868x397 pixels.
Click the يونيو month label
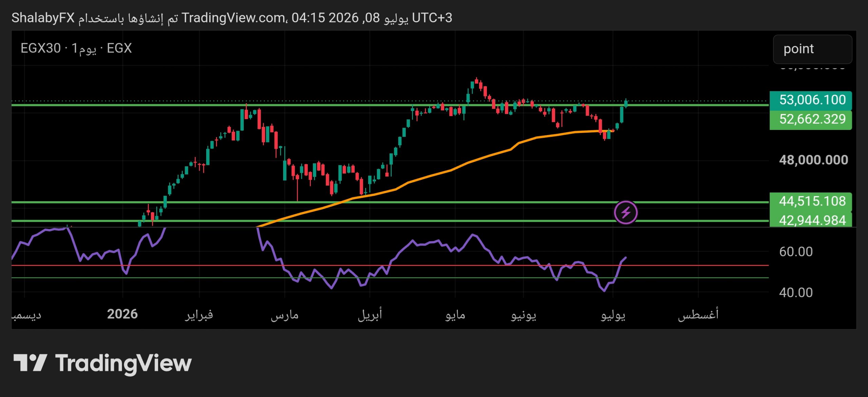[524, 315]
